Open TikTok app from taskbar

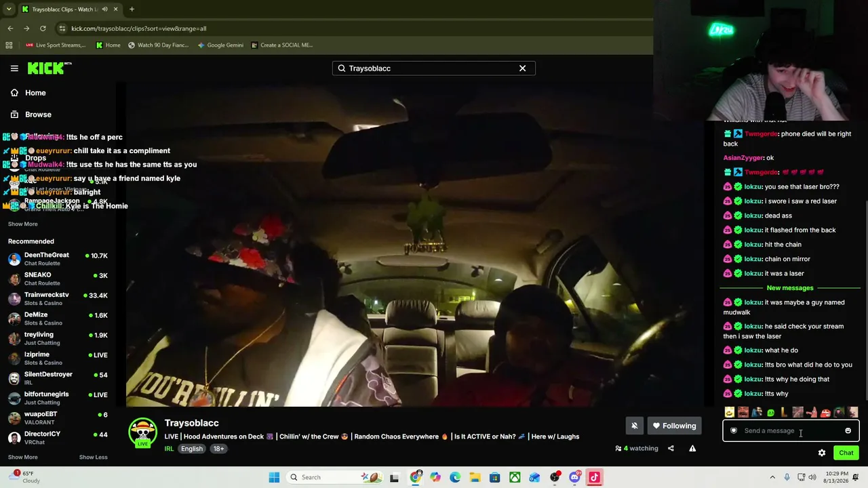pos(594,477)
